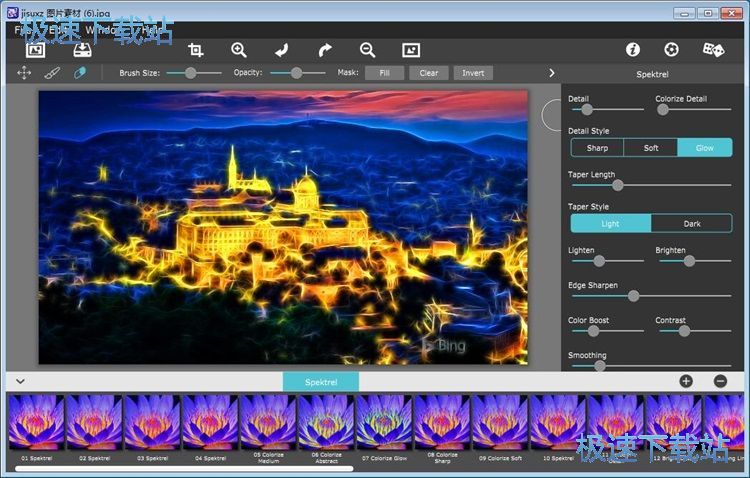Click the mask Invert button
Viewport: 750px width, 478px height.
pyautogui.click(x=473, y=73)
